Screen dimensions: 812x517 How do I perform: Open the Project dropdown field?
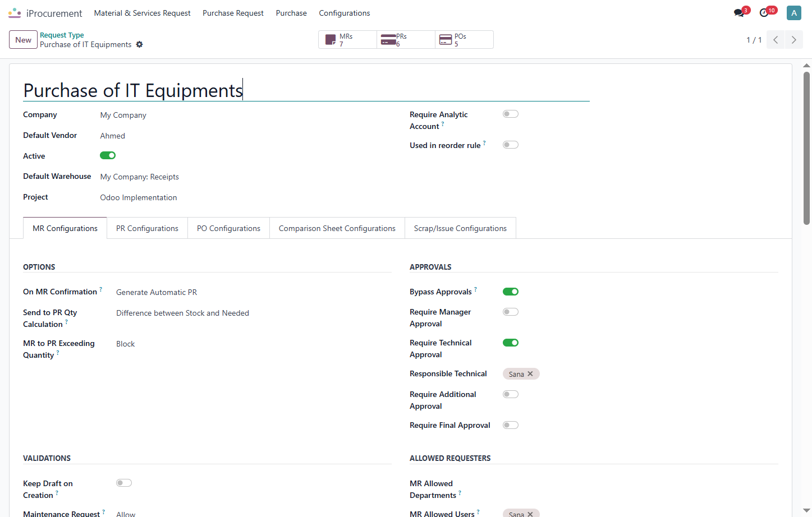pos(246,197)
